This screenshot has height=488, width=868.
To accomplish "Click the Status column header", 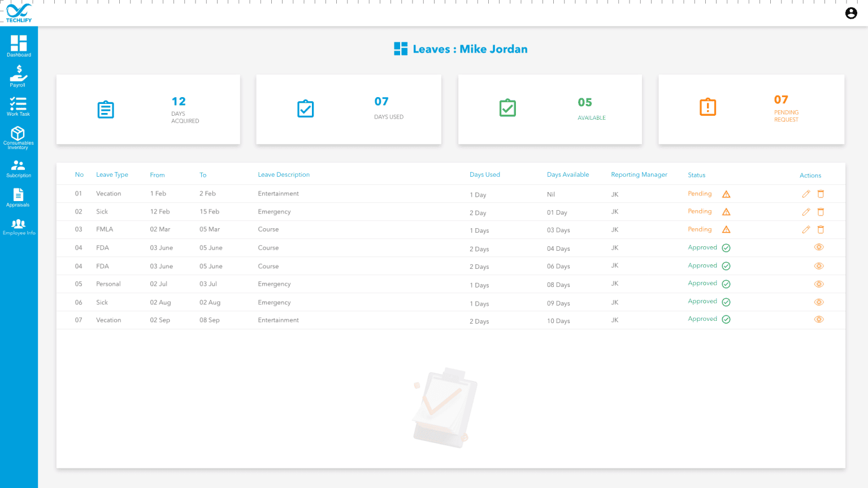I will click(x=696, y=175).
